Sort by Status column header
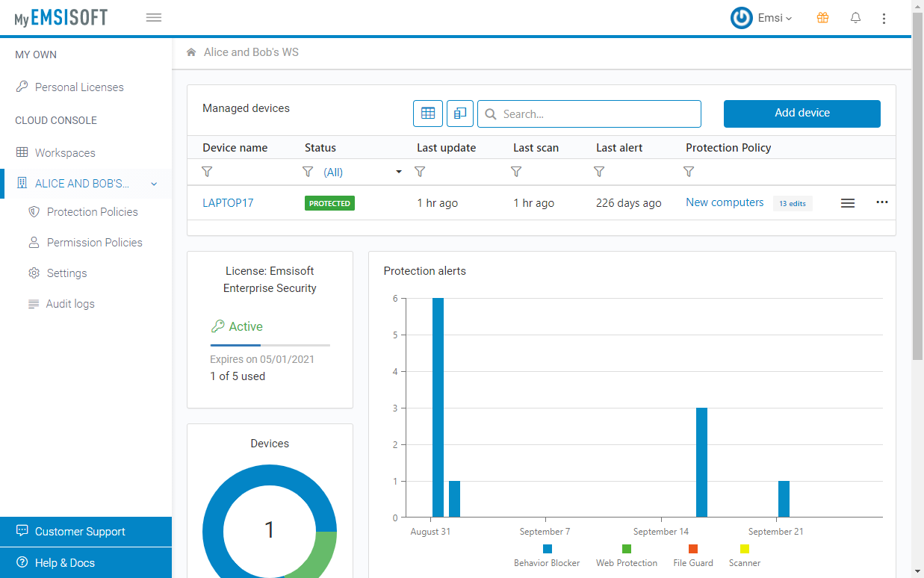Image resolution: width=924 pixels, height=578 pixels. tap(320, 148)
